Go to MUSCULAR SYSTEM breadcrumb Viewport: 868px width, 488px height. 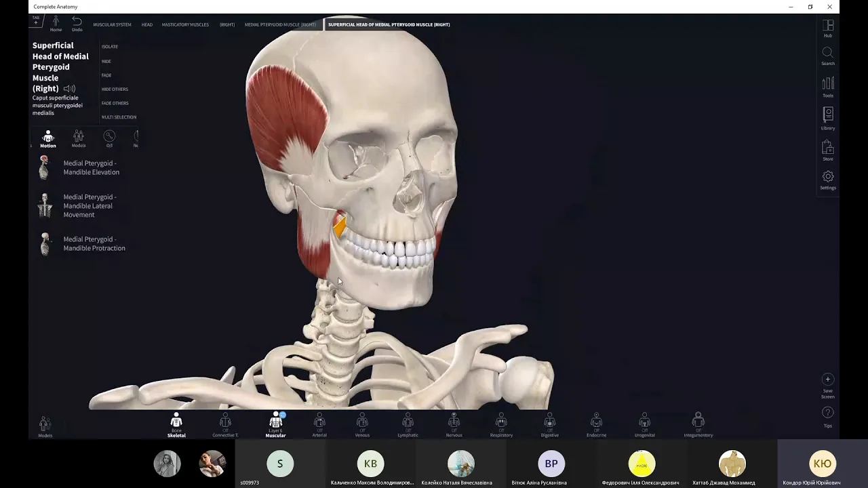click(112, 24)
